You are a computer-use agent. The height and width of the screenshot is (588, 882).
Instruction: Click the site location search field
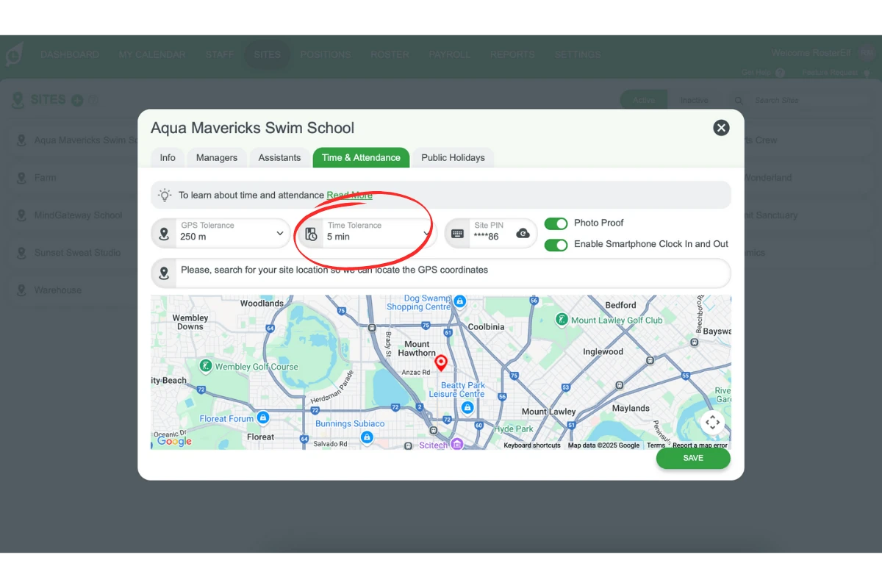(x=441, y=273)
